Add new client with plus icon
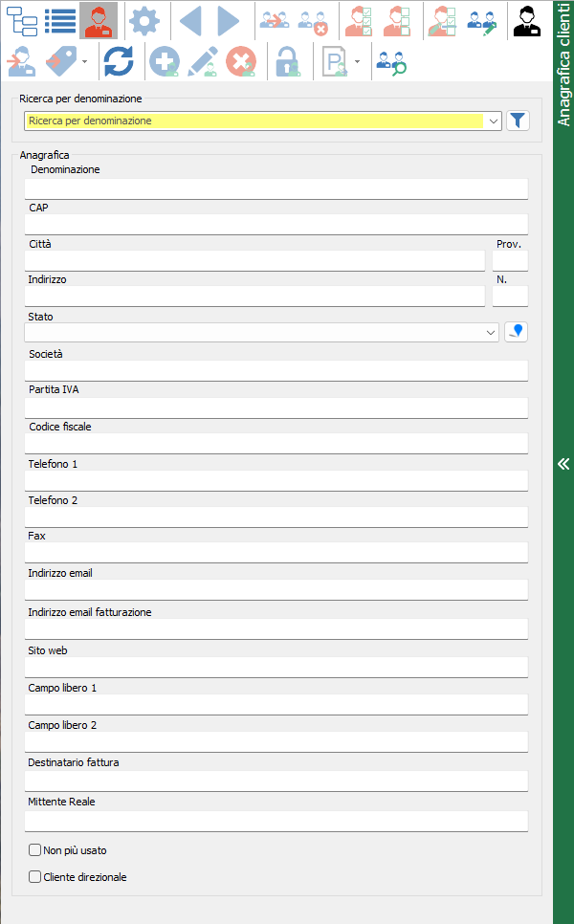 [165, 61]
